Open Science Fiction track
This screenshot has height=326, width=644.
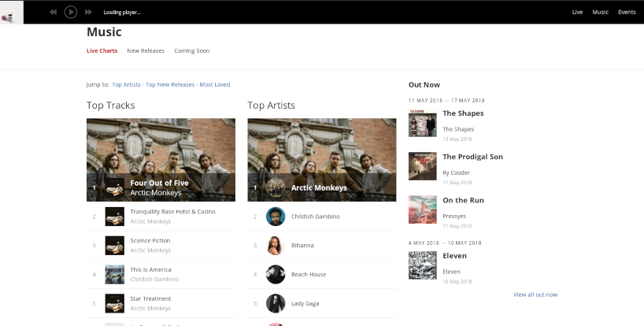pos(150,241)
